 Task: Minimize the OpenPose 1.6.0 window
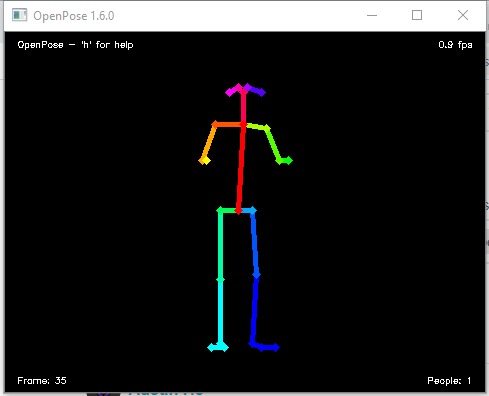[x=372, y=15]
